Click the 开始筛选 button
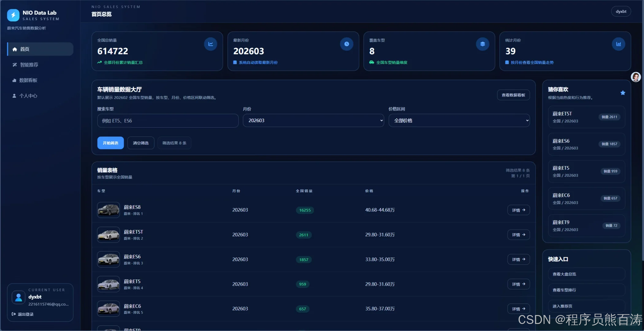The height and width of the screenshot is (331, 644). (x=110, y=143)
